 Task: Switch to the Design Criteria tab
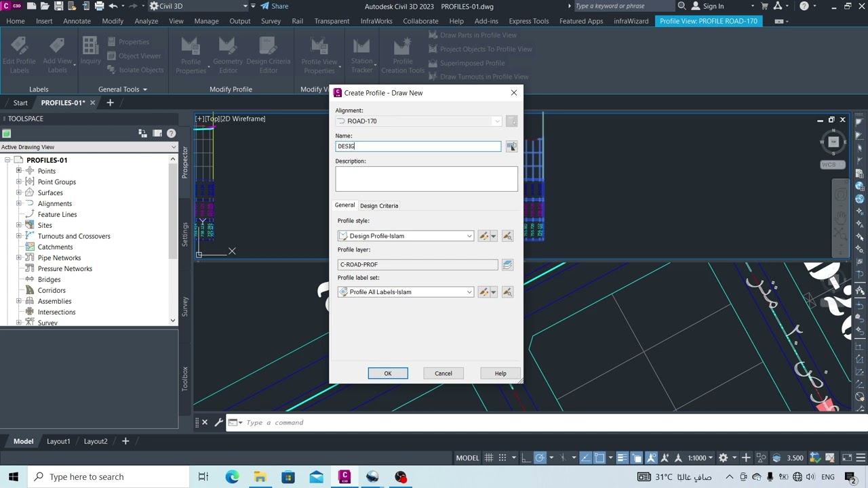click(x=379, y=205)
